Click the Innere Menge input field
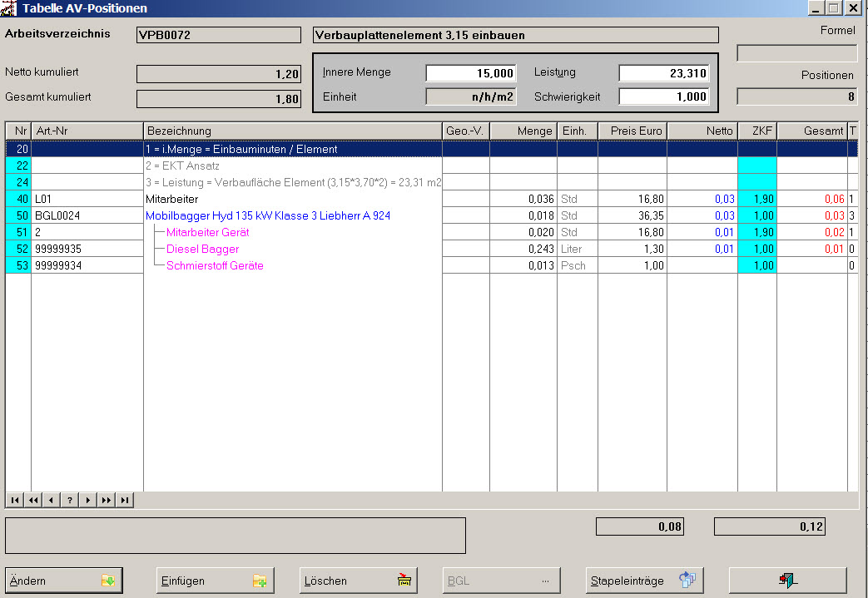This screenshot has width=868, height=598. (471, 73)
